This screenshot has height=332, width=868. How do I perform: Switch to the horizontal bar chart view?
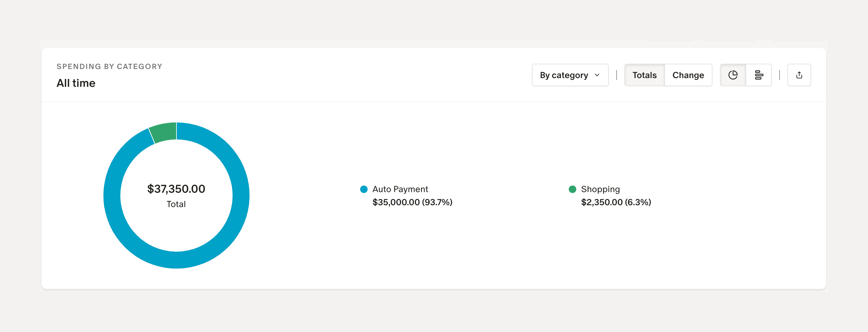tap(758, 75)
